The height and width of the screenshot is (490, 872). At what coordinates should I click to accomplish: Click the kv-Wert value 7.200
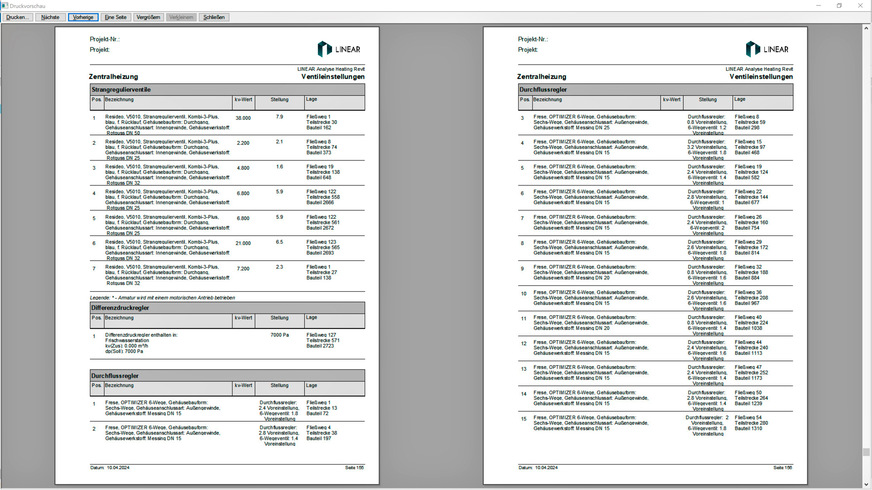(x=243, y=269)
